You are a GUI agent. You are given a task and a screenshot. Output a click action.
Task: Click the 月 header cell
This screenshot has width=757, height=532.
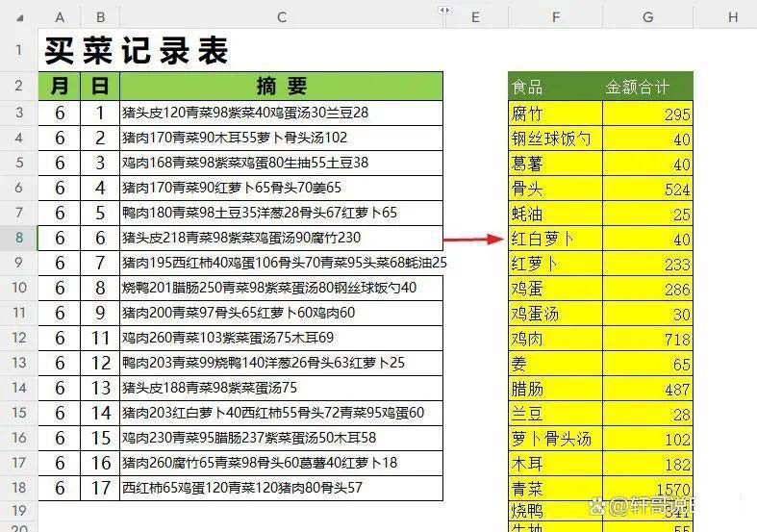point(60,86)
